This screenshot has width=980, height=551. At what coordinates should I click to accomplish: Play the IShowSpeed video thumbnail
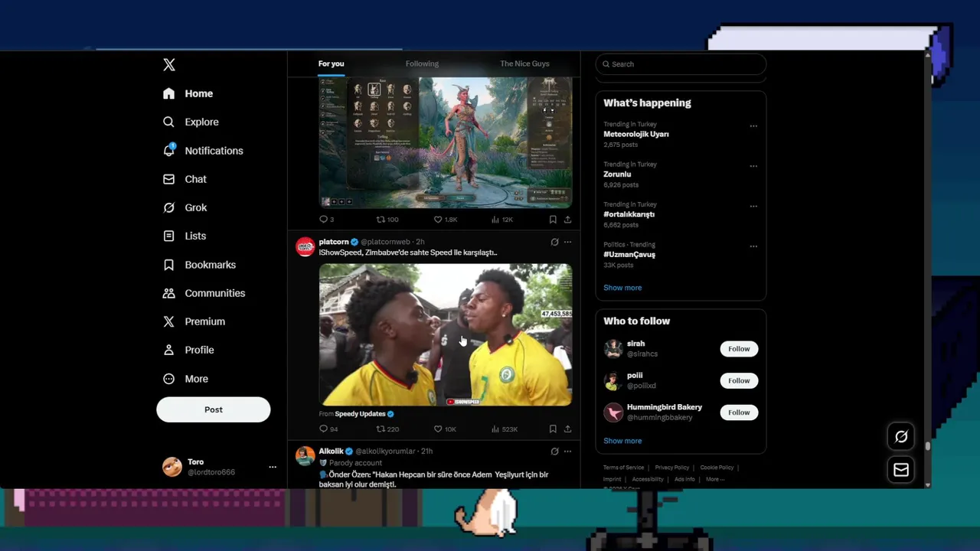tap(446, 334)
